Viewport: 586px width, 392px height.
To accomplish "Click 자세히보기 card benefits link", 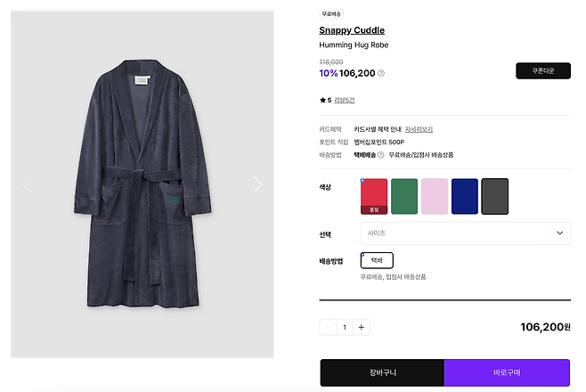I will (419, 129).
